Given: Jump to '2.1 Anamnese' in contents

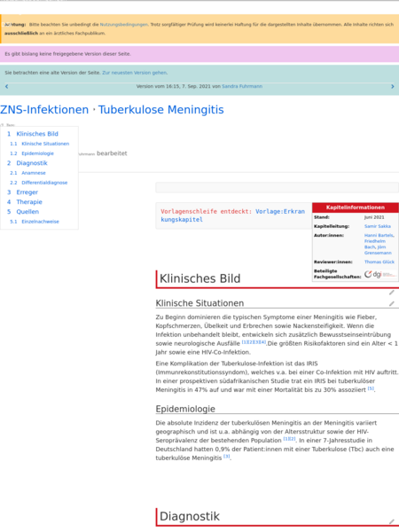Looking at the screenshot, I should (27, 173).
